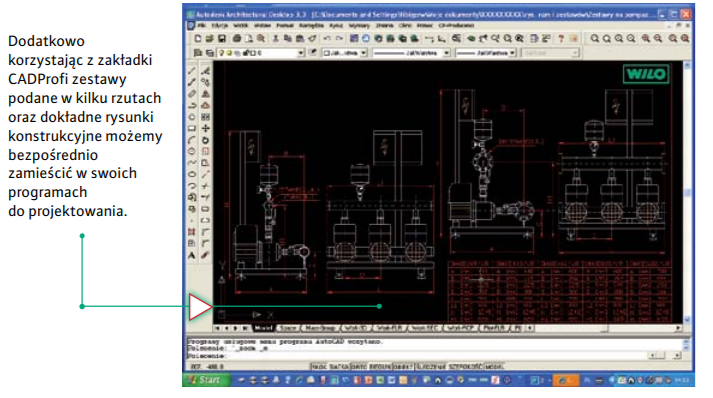
Task: Open the layer selection dropdown
Action: (x=261, y=53)
